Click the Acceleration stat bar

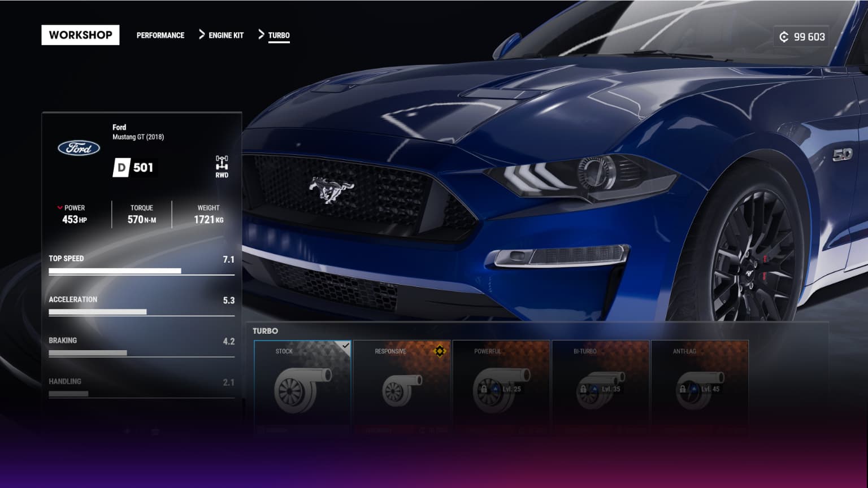(x=141, y=312)
